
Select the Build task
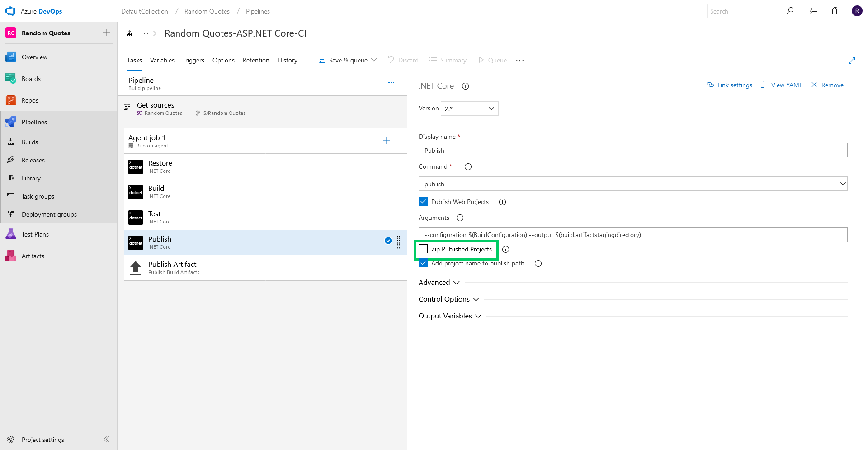point(265,192)
